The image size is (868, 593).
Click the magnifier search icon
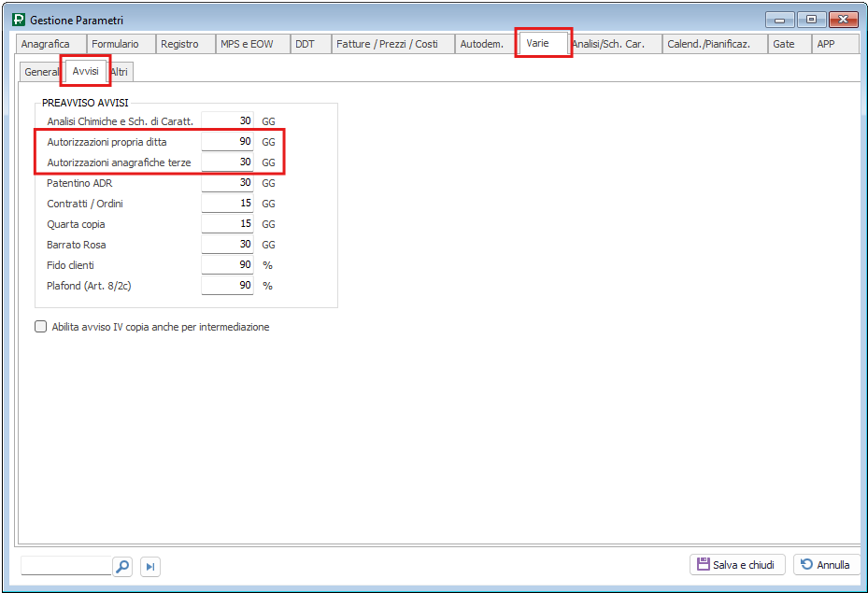click(x=122, y=566)
